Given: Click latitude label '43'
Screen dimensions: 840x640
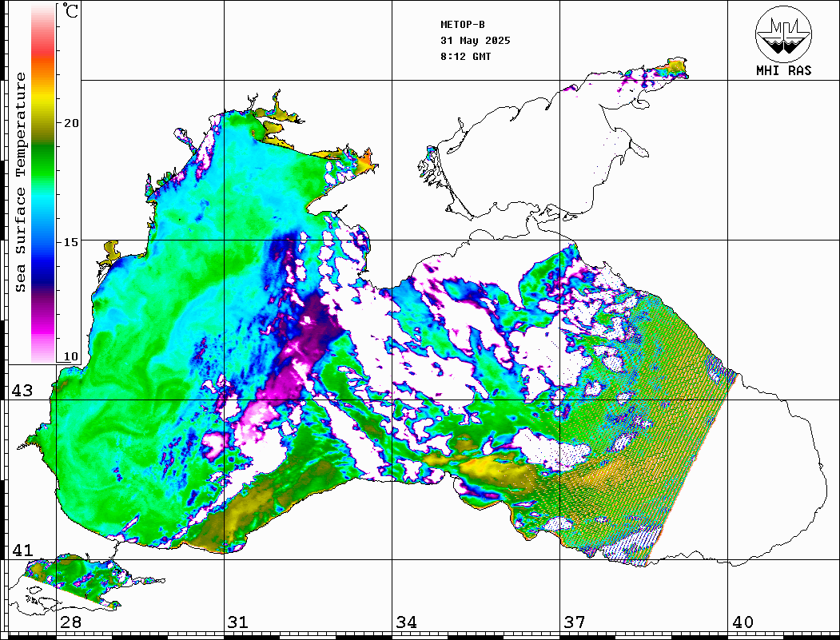Looking at the screenshot, I should [x=22, y=391].
